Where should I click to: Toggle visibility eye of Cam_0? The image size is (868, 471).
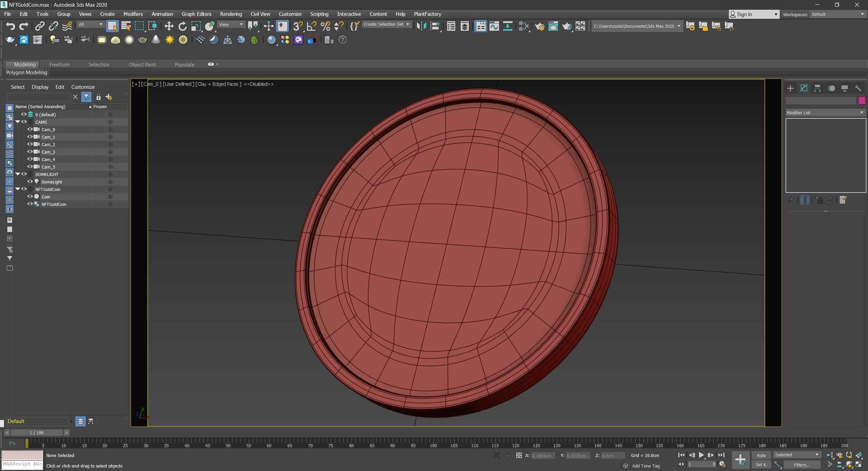point(30,129)
